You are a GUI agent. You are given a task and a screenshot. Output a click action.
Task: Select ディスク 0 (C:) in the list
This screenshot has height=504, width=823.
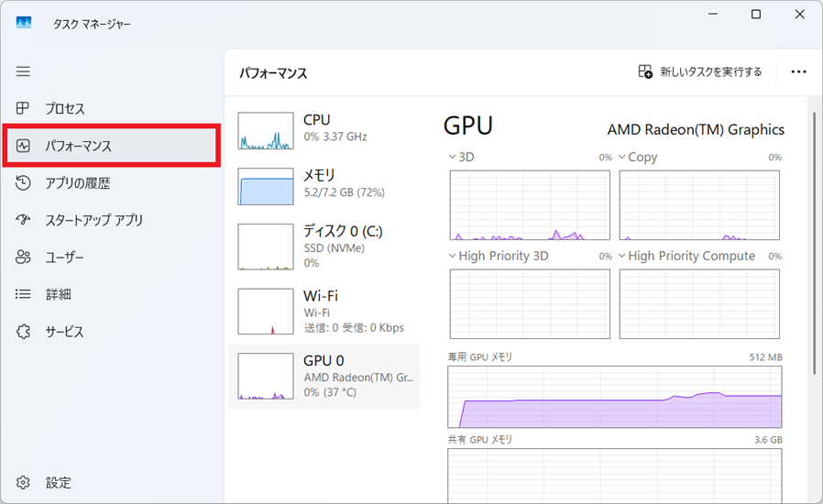324,246
